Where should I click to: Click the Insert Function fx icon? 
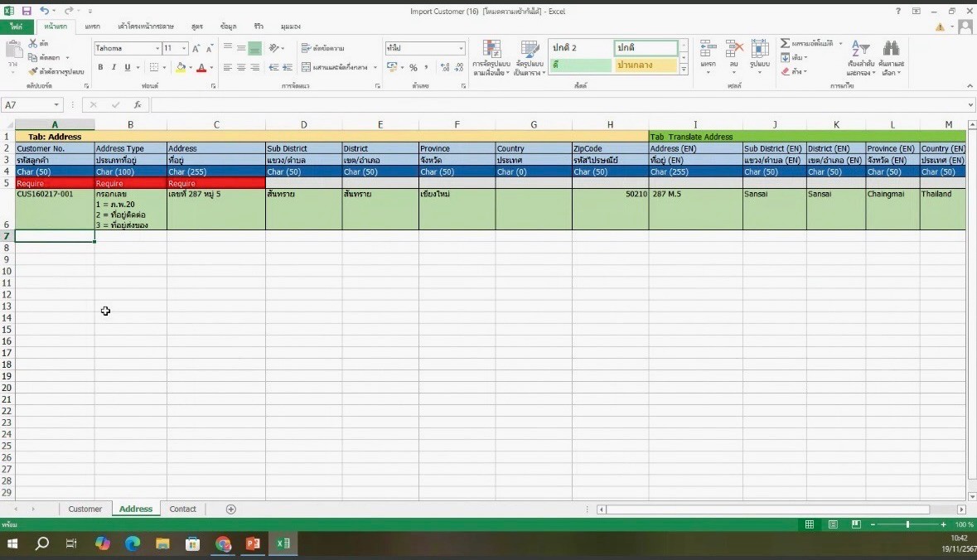[x=138, y=105]
